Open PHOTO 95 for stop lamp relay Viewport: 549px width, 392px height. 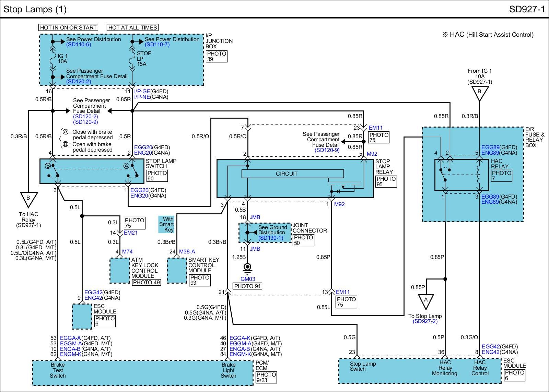click(386, 181)
